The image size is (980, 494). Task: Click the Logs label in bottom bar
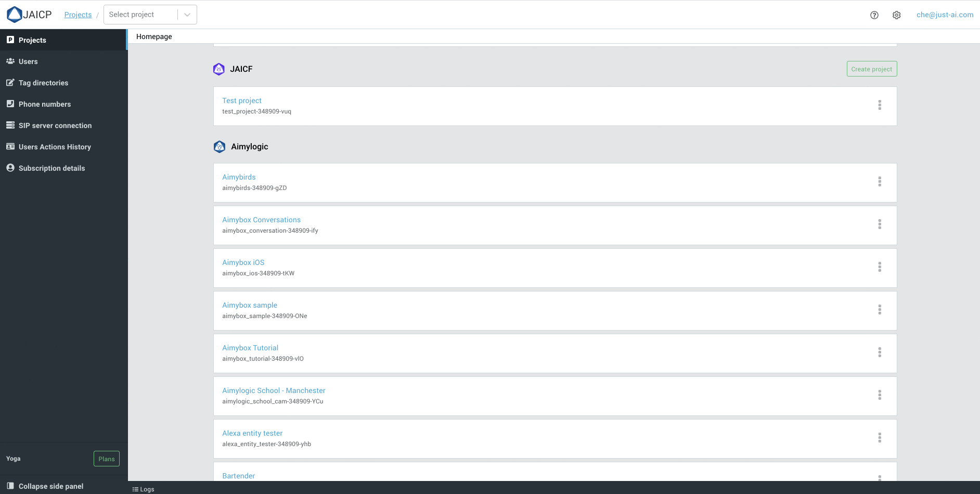point(147,489)
